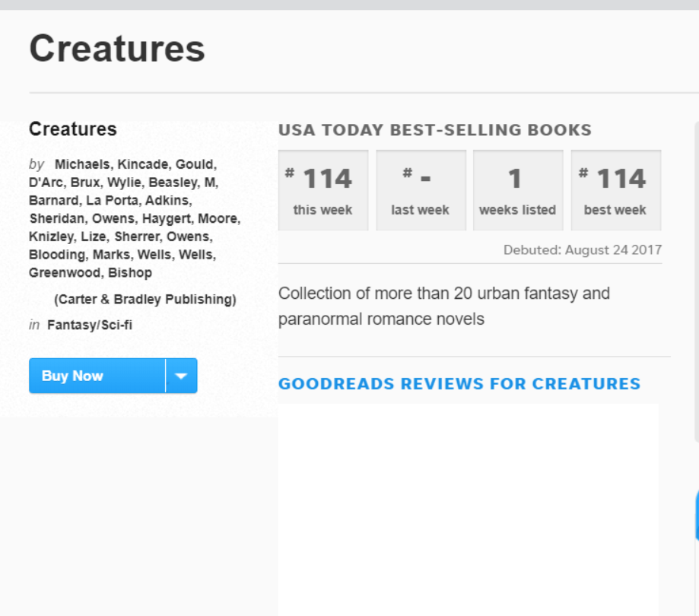This screenshot has width=699, height=616.
Task: Click author name Michaels
Action: [83, 164]
